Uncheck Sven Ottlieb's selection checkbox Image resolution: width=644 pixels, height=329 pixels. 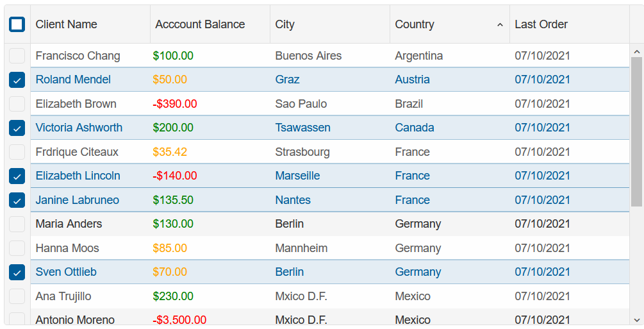(17, 273)
